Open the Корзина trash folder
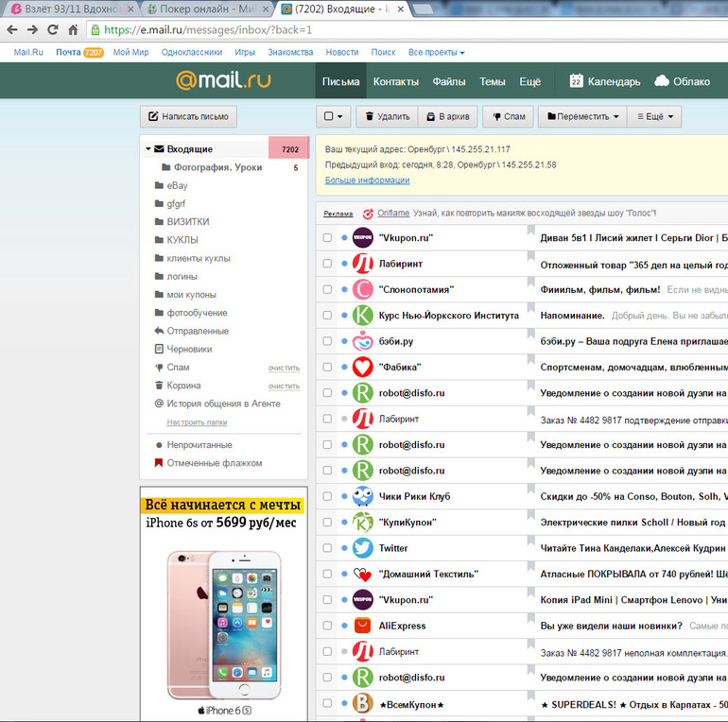 [x=183, y=386]
